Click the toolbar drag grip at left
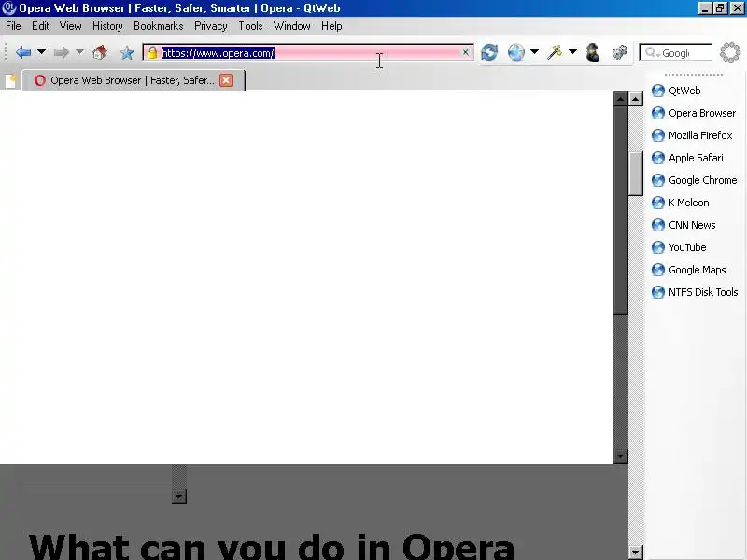The width and height of the screenshot is (747, 560). (x=6, y=52)
